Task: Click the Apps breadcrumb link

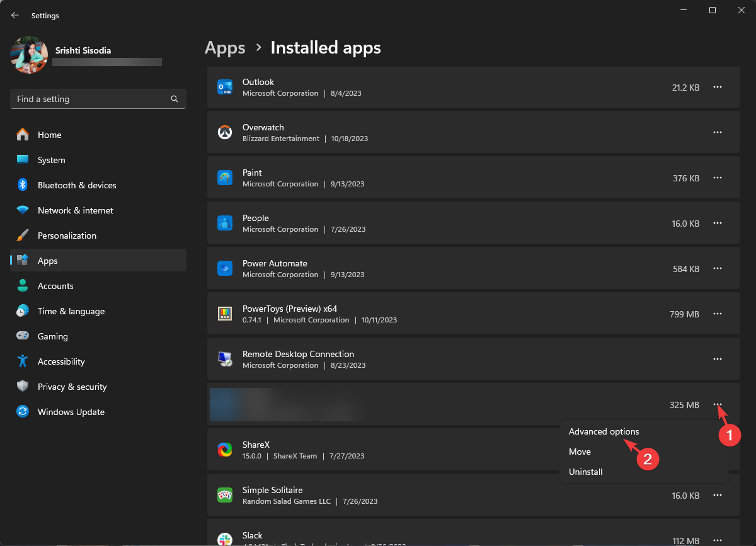Action: (225, 48)
